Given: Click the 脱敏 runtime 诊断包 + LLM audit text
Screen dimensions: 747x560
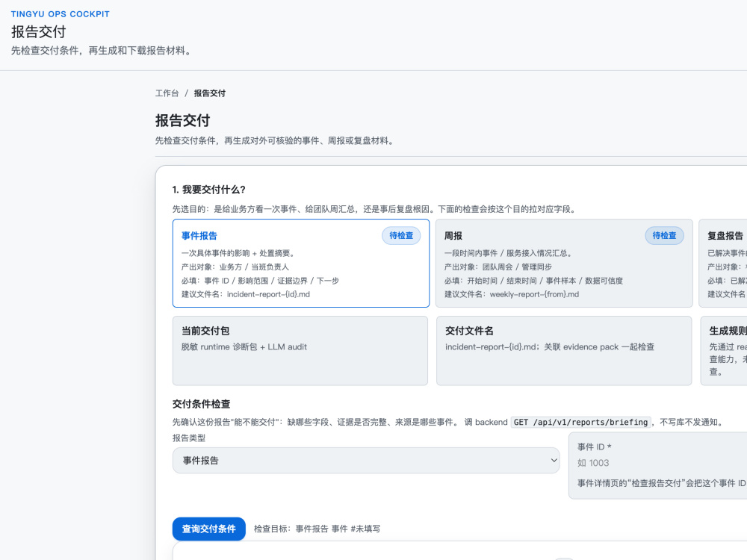Looking at the screenshot, I should point(244,347).
